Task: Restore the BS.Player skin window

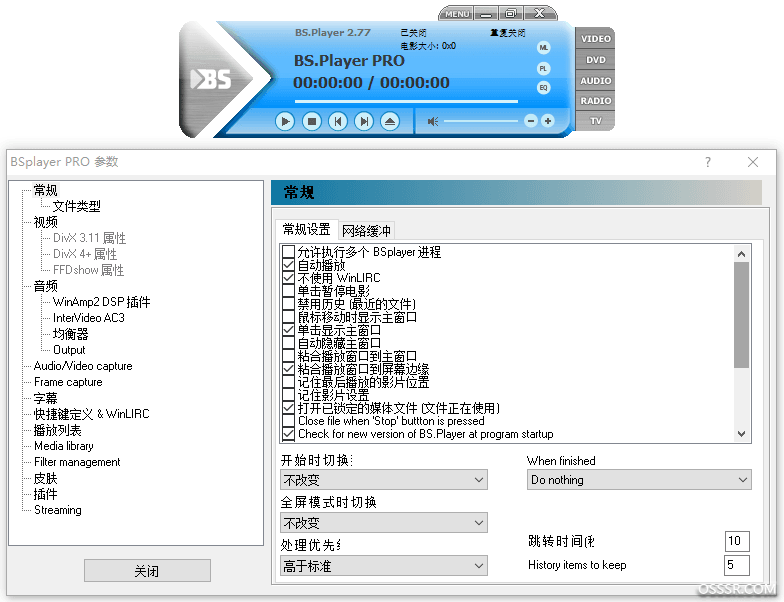Action: click(x=510, y=14)
